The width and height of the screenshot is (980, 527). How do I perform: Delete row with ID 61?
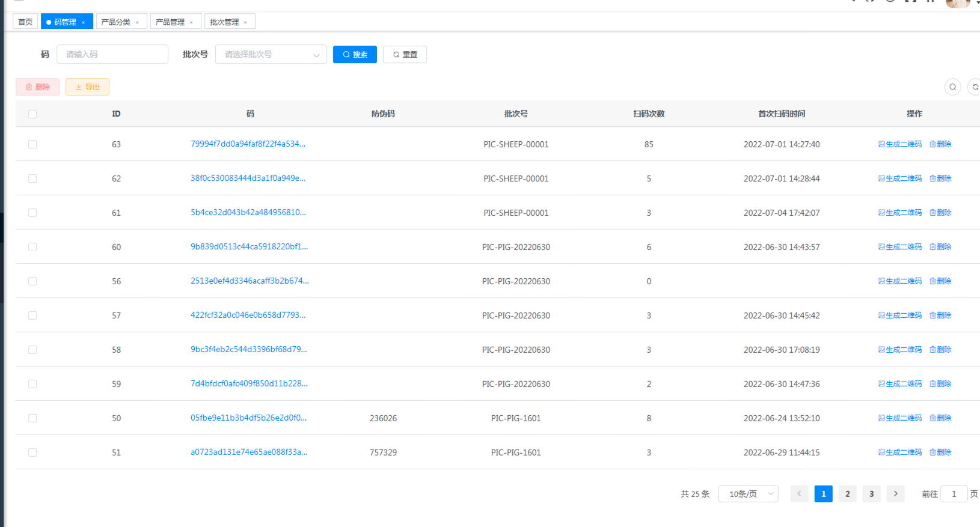point(940,213)
